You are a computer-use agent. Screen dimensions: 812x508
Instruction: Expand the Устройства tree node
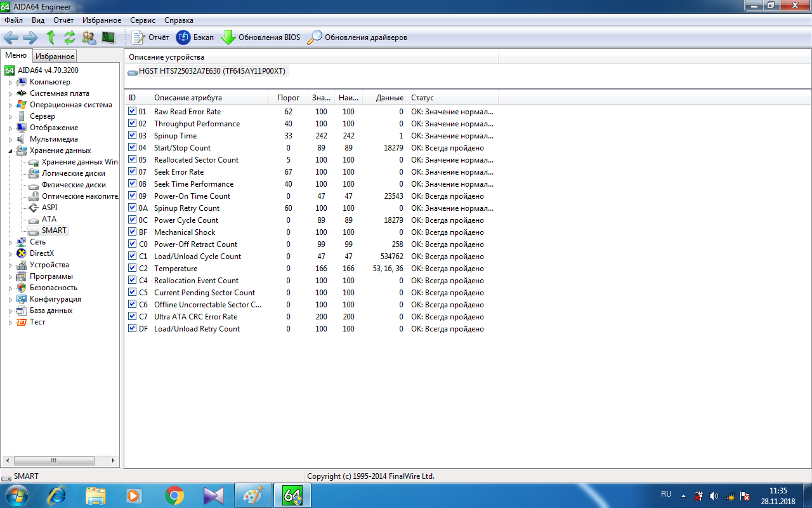(x=10, y=265)
